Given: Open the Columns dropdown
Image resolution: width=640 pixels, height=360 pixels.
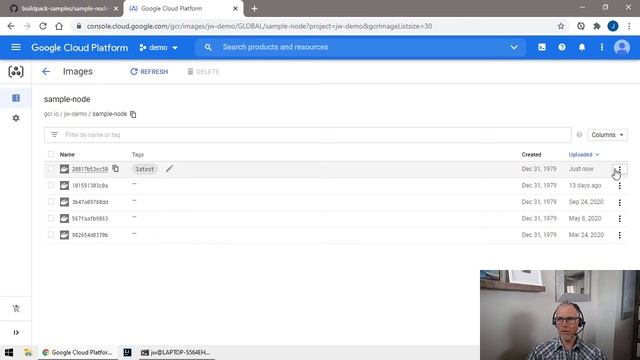Looking at the screenshot, I should (607, 135).
